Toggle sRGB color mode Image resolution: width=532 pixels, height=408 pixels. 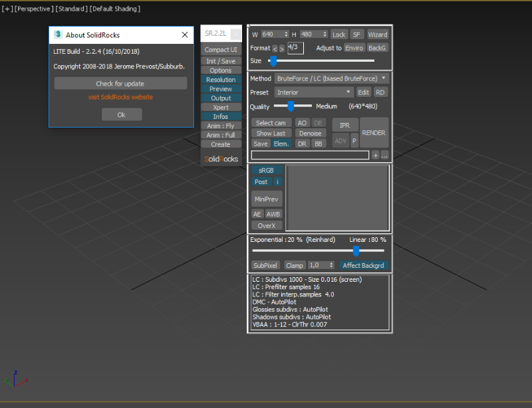coord(267,170)
